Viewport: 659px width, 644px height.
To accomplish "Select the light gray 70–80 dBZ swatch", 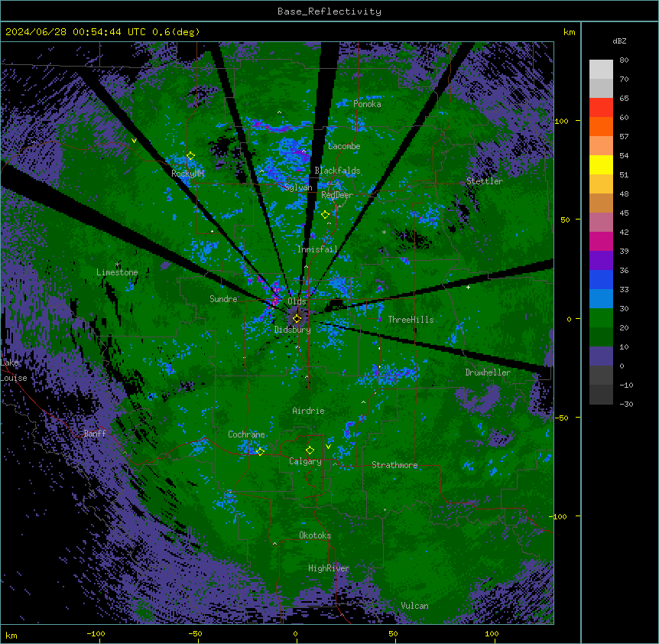I will click(601, 70).
